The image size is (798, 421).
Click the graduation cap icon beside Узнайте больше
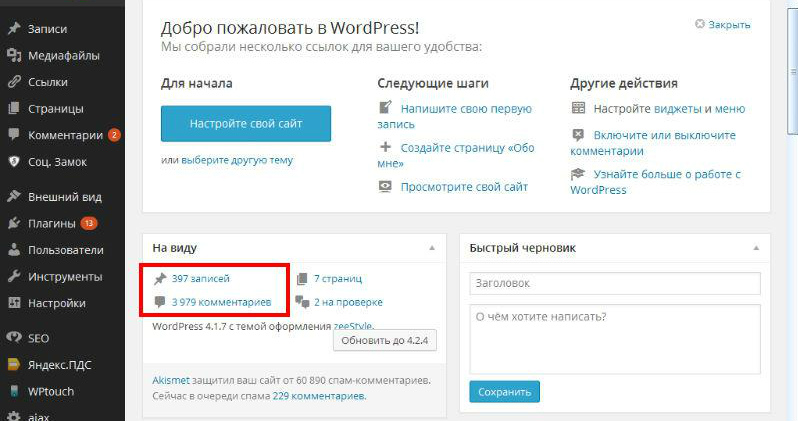(578, 174)
